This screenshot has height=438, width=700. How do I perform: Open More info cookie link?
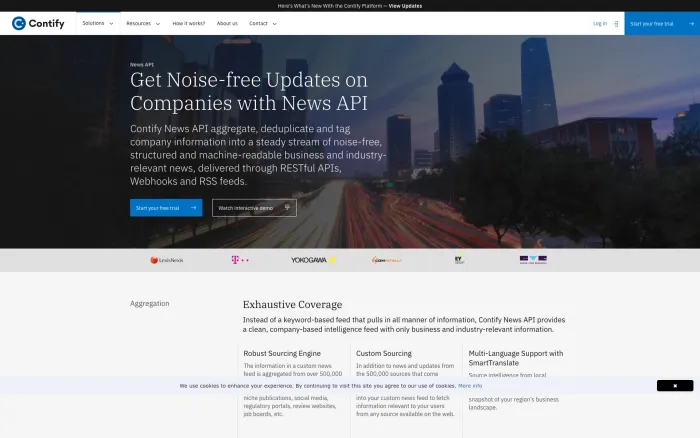tap(470, 386)
